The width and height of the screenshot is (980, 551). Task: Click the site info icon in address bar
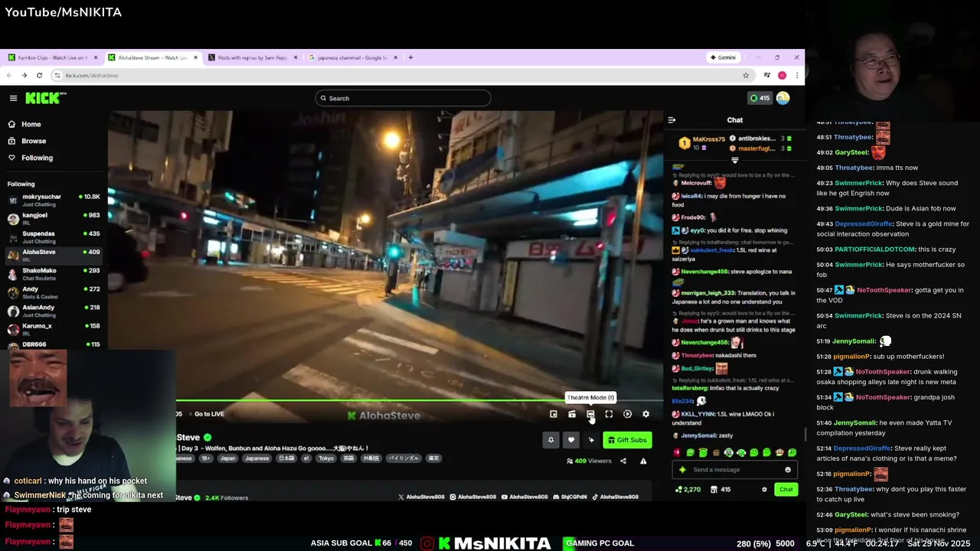[x=57, y=75]
